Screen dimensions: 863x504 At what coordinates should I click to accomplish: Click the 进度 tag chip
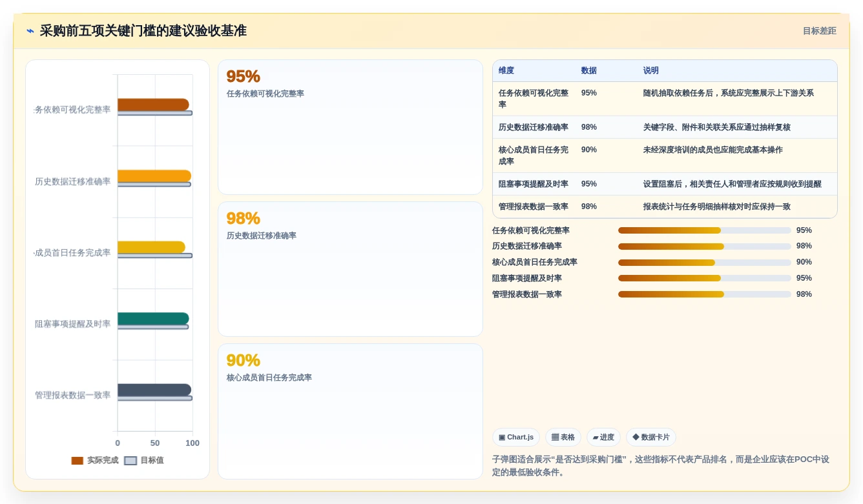click(x=603, y=438)
